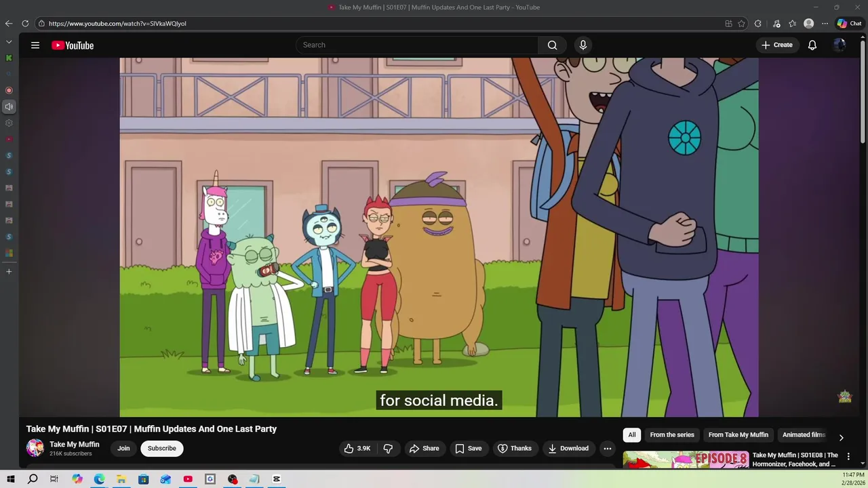
Task: Open more actions ellipsis under video
Action: click(x=608, y=448)
